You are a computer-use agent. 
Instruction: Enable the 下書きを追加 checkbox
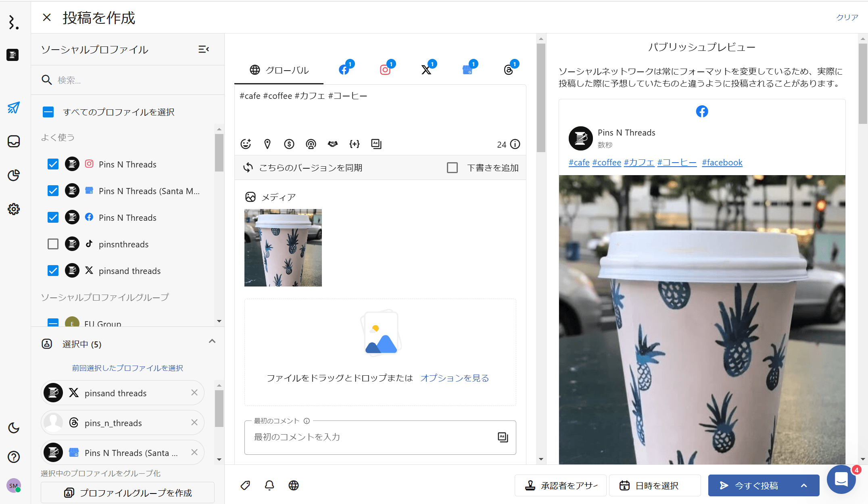tap(452, 168)
